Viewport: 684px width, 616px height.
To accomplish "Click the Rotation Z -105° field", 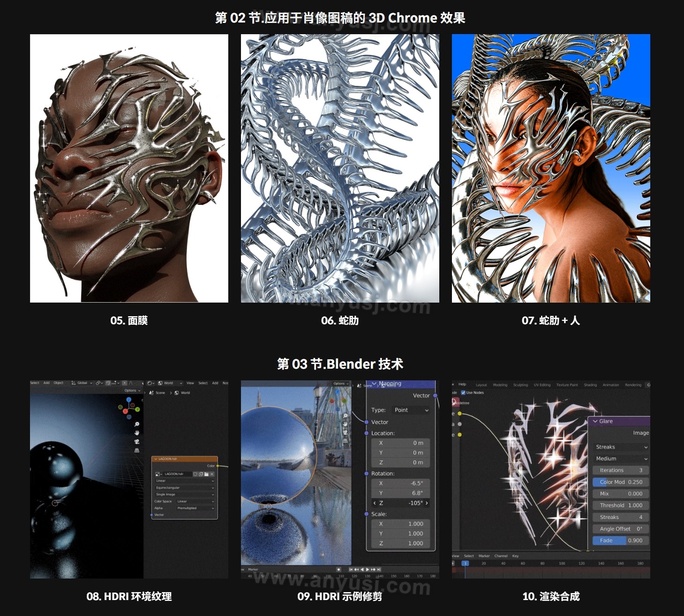I will (x=401, y=503).
